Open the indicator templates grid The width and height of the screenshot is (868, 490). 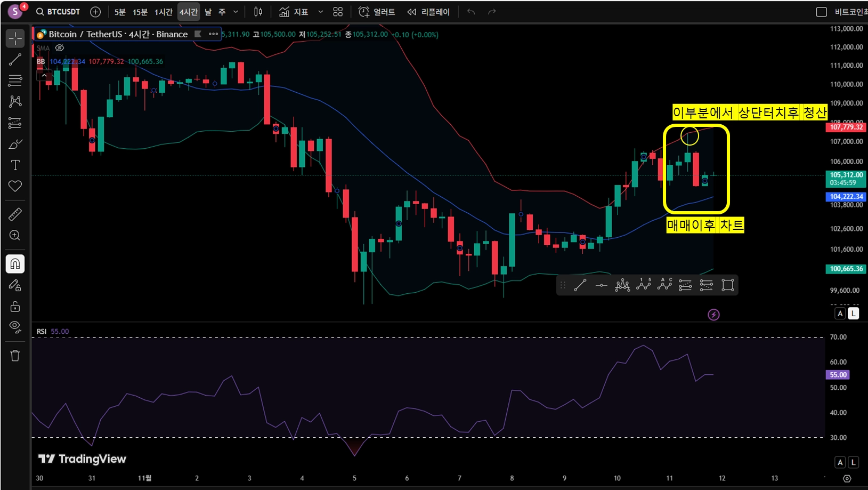338,12
